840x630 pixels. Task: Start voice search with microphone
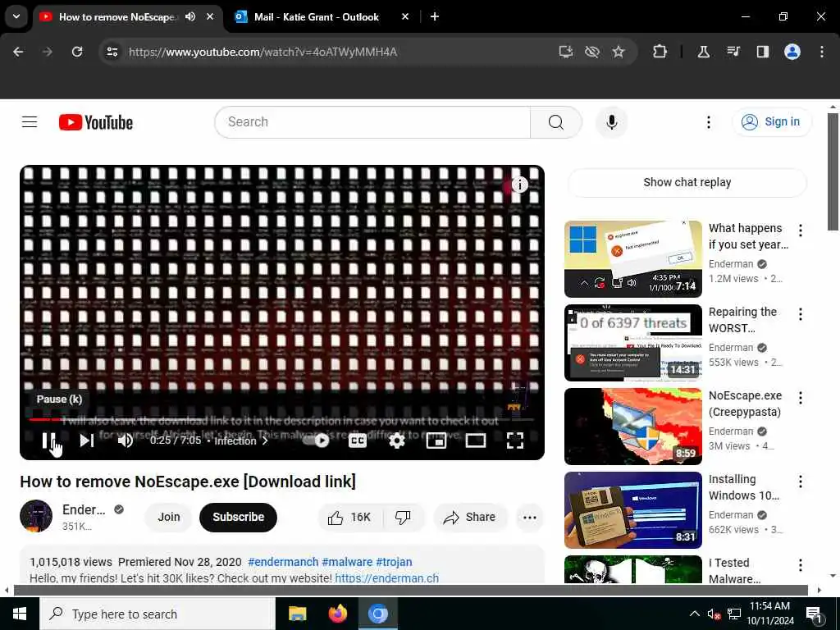(x=612, y=122)
